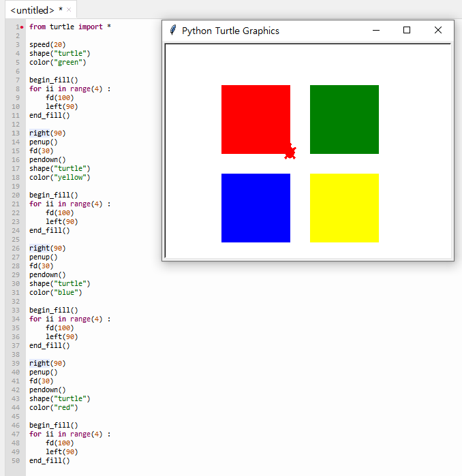This screenshot has height=476, width=462.
Task: Click 'end_fill()' on line 50
Action: pyautogui.click(x=50, y=460)
